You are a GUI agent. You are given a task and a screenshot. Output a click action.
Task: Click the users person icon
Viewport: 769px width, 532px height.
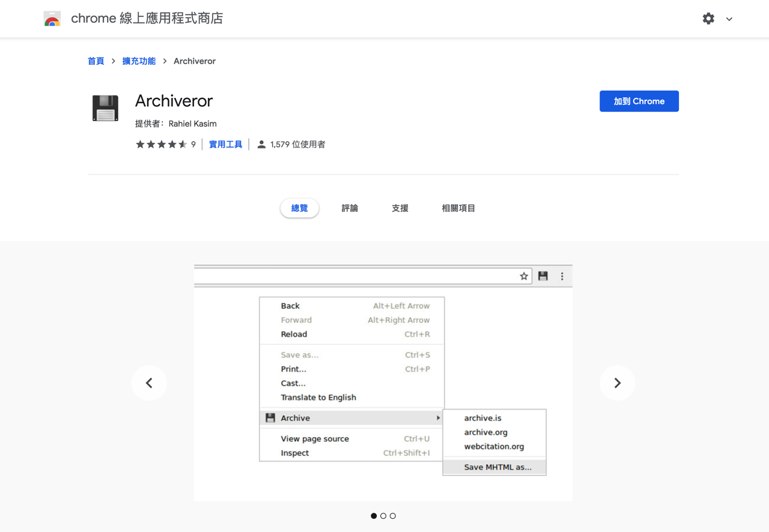click(x=261, y=144)
